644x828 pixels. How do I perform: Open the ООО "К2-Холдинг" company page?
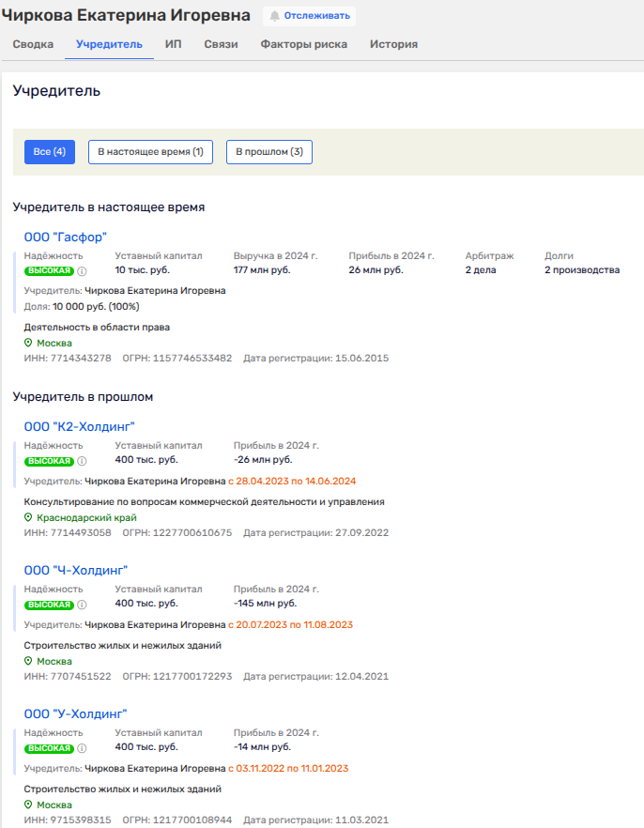[79, 427]
